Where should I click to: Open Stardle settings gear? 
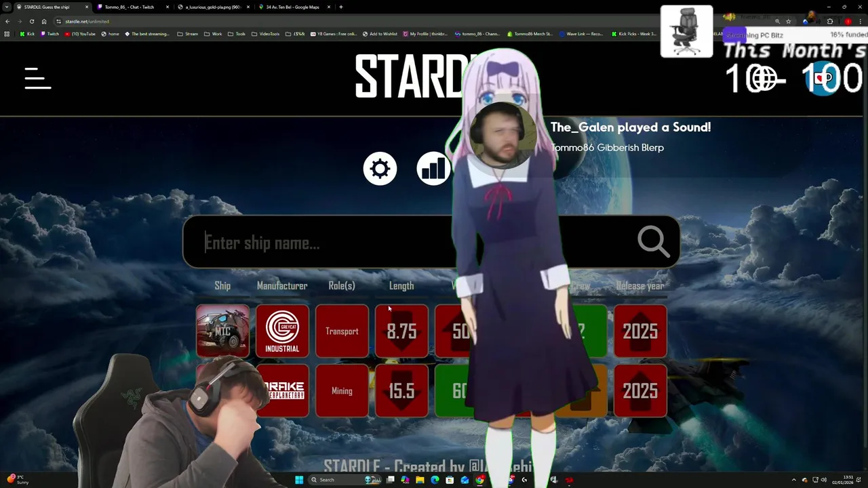(380, 169)
